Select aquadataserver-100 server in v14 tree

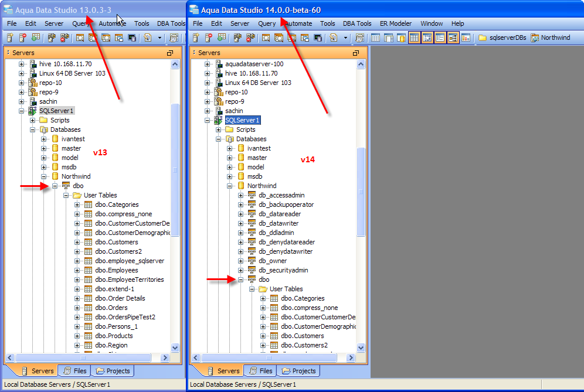pyautogui.click(x=254, y=64)
